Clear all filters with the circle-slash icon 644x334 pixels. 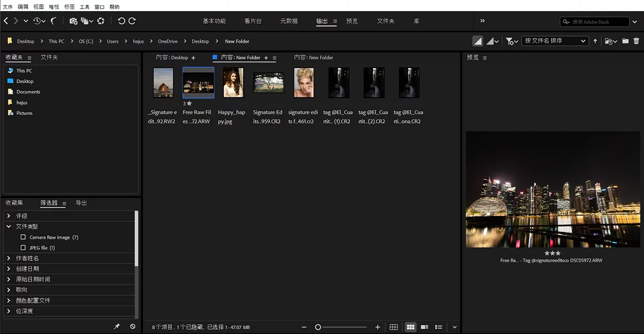pyautogui.click(x=133, y=326)
